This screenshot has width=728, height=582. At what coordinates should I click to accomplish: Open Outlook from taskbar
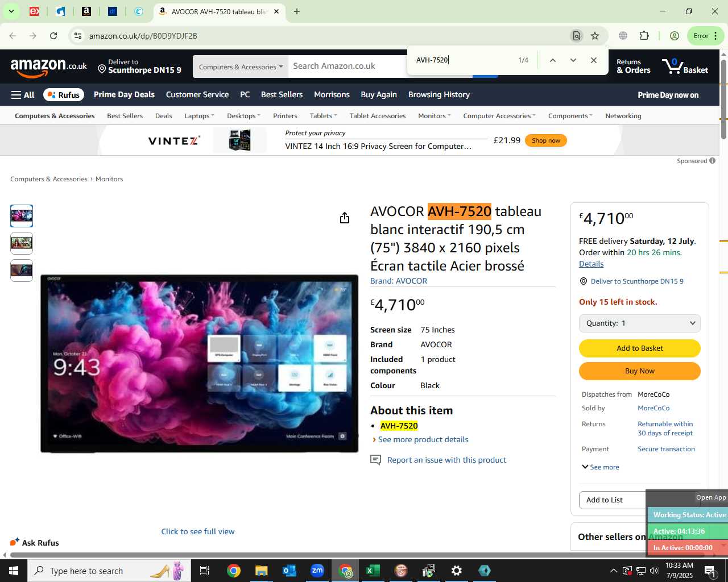click(x=289, y=571)
